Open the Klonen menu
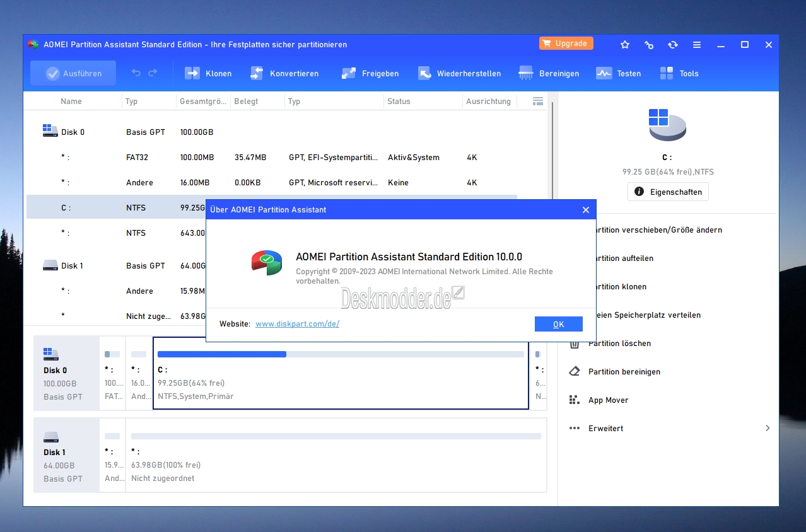Viewport: 806px width, 532px height. click(x=208, y=73)
